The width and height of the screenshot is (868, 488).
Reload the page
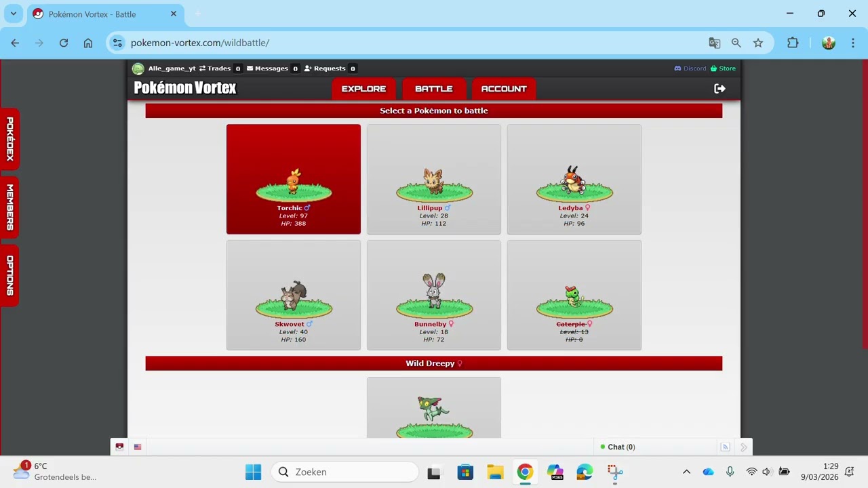point(64,43)
